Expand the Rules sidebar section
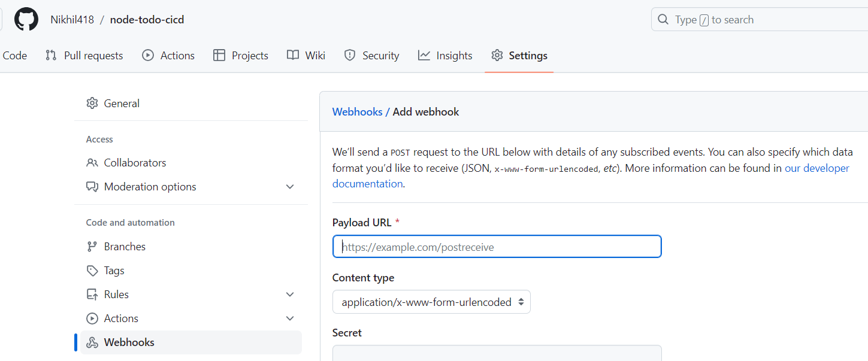Image resolution: width=868 pixels, height=361 pixels. [290, 295]
